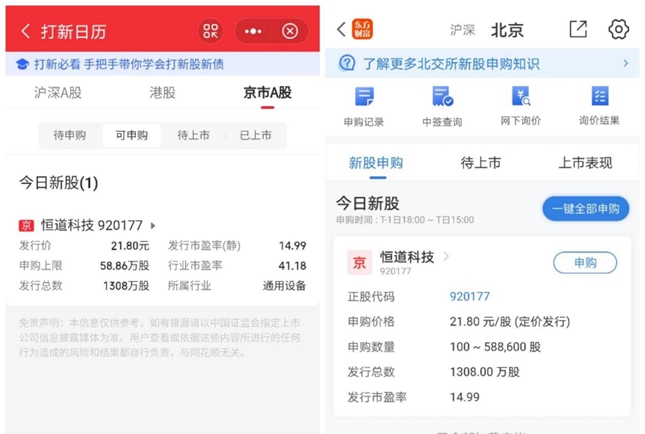Switch to 上市表现 tab
Image resolution: width=645 pixels, height=434 pixels.
coord(585,163)
